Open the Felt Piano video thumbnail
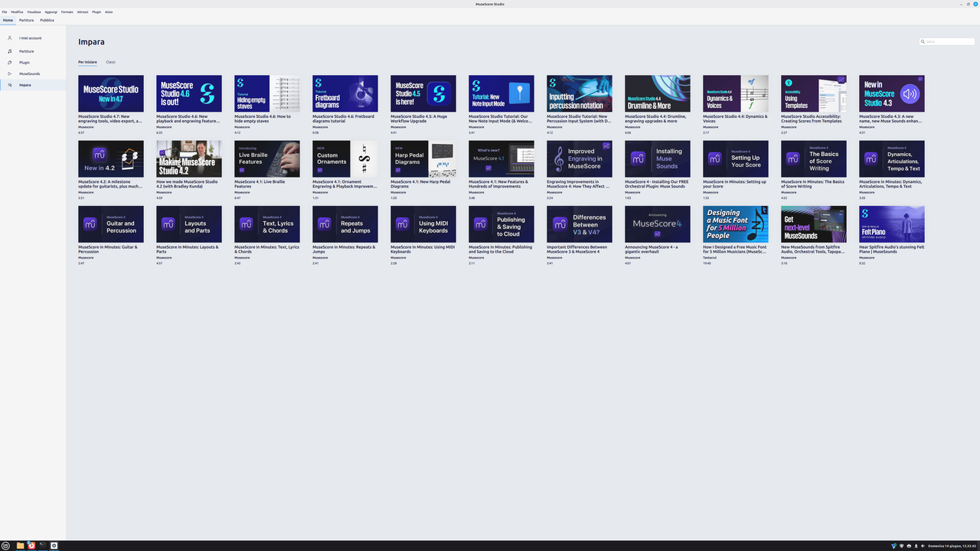This screenshot has width=980, height=551. [892, 224]
